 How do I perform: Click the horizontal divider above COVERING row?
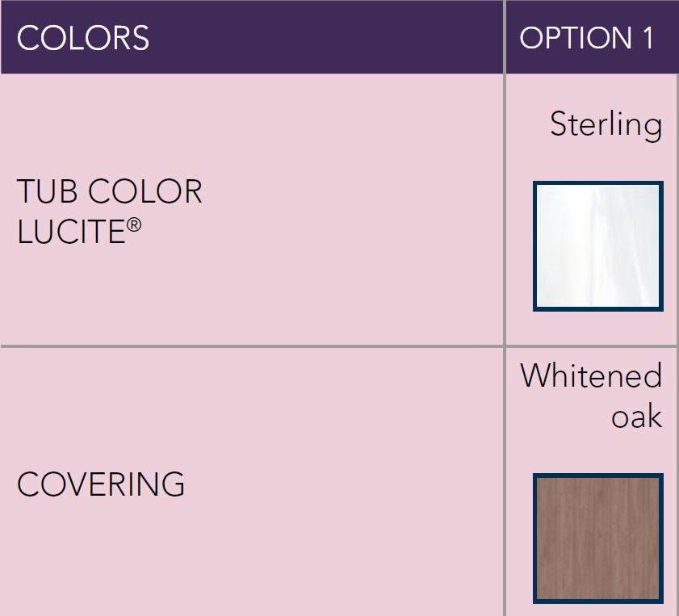pos(252,346)
